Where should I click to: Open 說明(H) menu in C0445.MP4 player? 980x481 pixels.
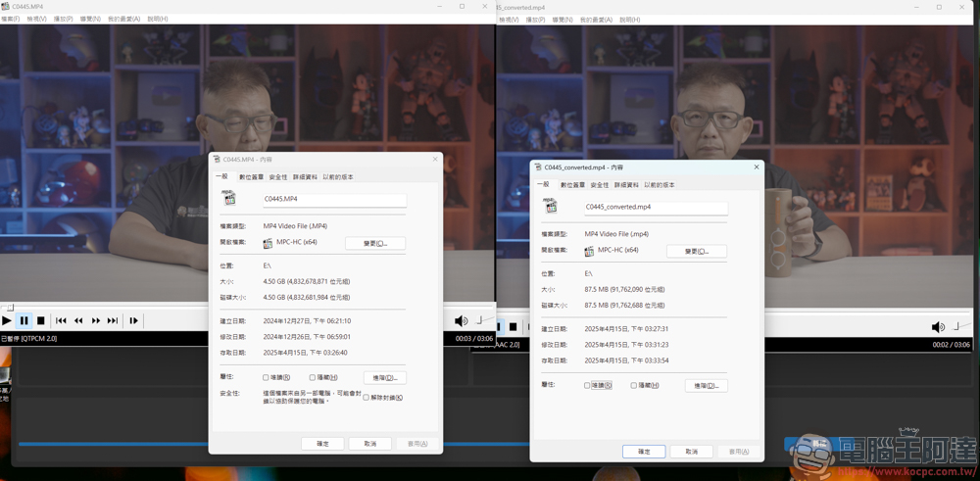pos(158,20)
